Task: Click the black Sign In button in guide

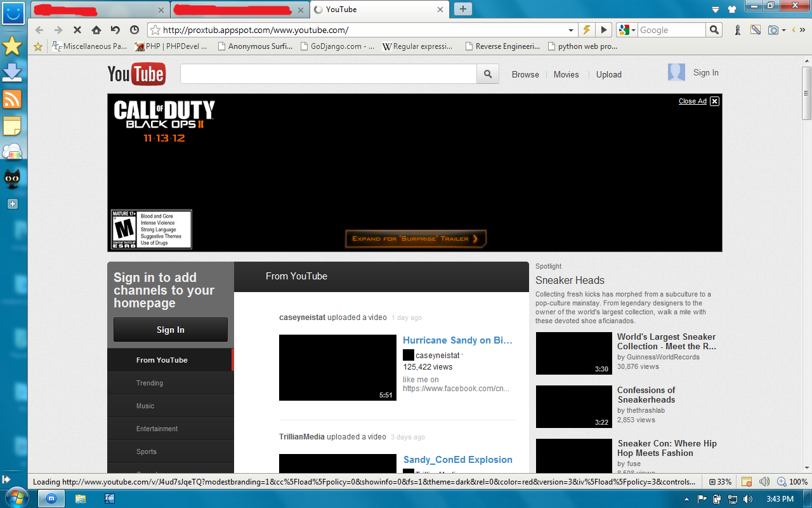Action: coord(171,330)
